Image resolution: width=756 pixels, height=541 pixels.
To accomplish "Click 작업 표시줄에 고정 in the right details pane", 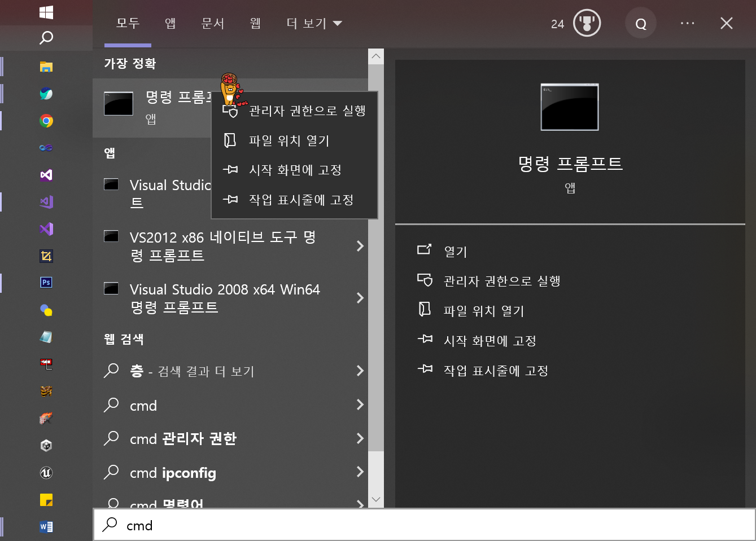I will pos(496,371).
